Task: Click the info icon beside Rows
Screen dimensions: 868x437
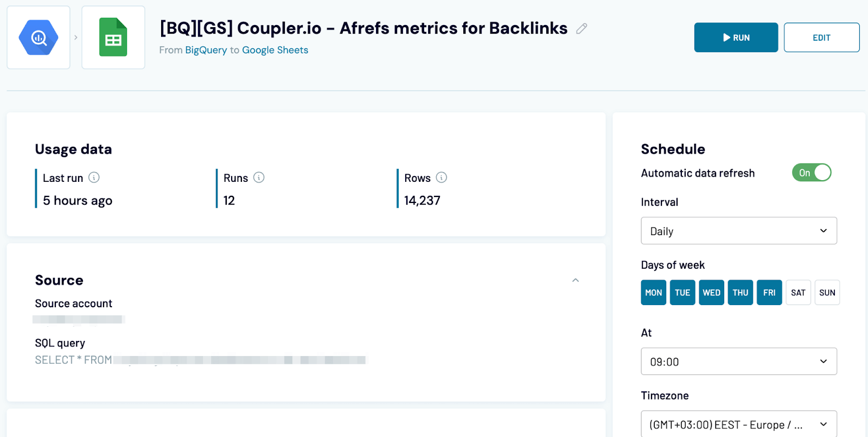Action: coord(441,178)
